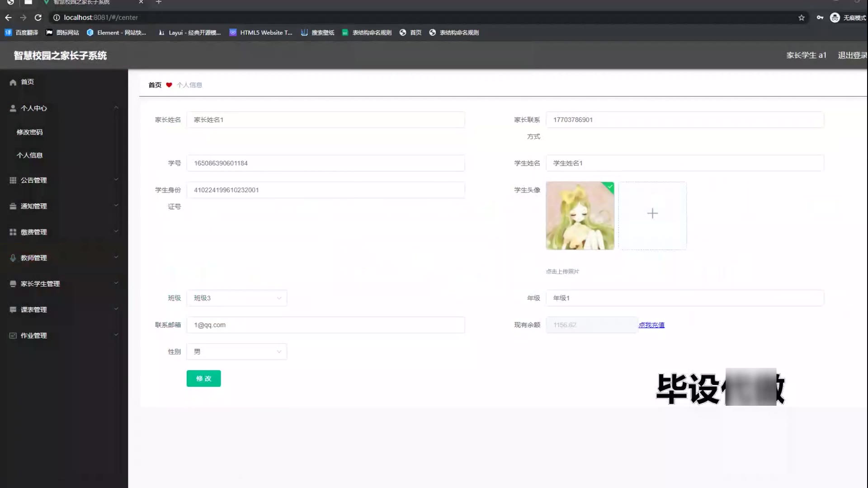
Task: Select 个人信息 in the sidebar
Action: [x=29, y=155]
